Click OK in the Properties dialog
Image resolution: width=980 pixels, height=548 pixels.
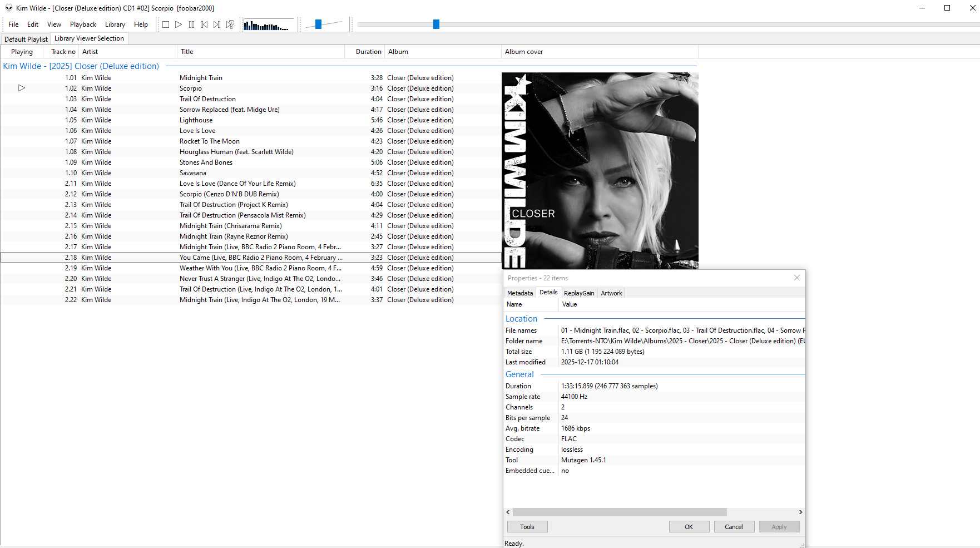pyautogui.click(x=689, y=527)
